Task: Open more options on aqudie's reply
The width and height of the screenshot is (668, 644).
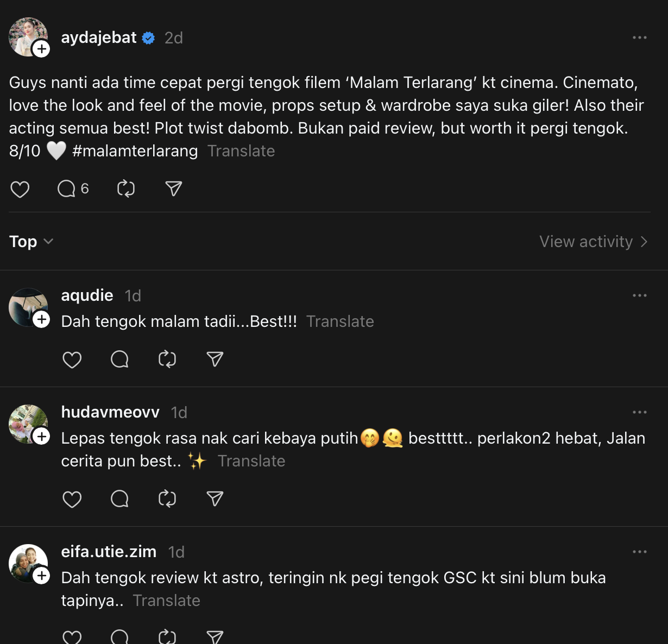Action: (639, 295)
